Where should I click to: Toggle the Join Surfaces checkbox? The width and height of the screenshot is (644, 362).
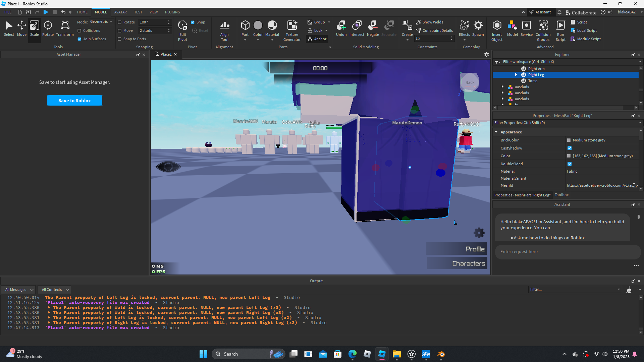pos(79,39)
